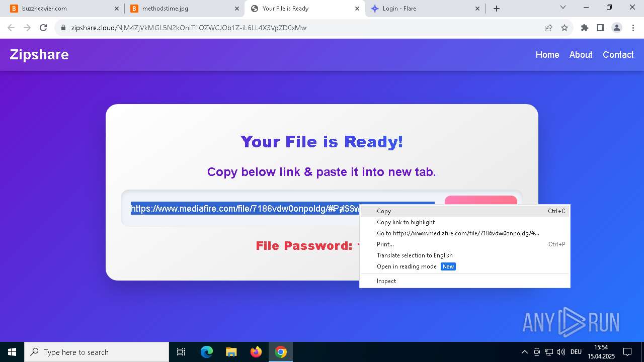Open Chrome three-dot menu
The width and height of the screenshot is (644, 362).
click(633, 28)
